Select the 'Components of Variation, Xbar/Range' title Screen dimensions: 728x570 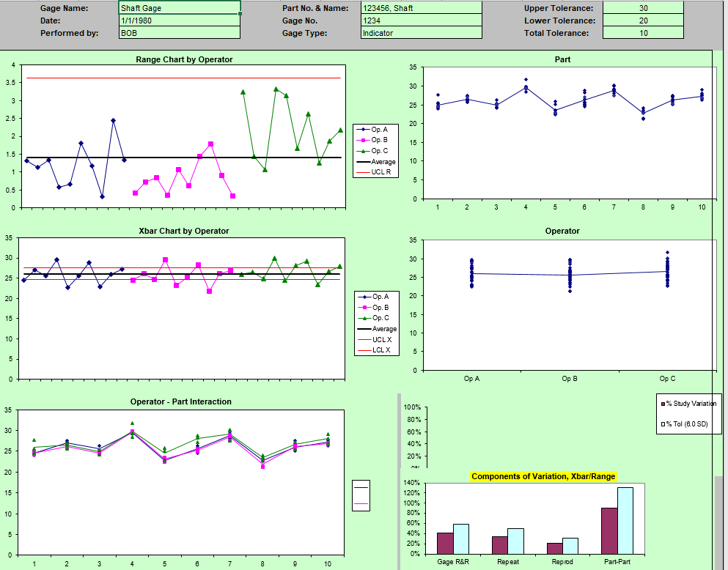(x=543, y=476)
